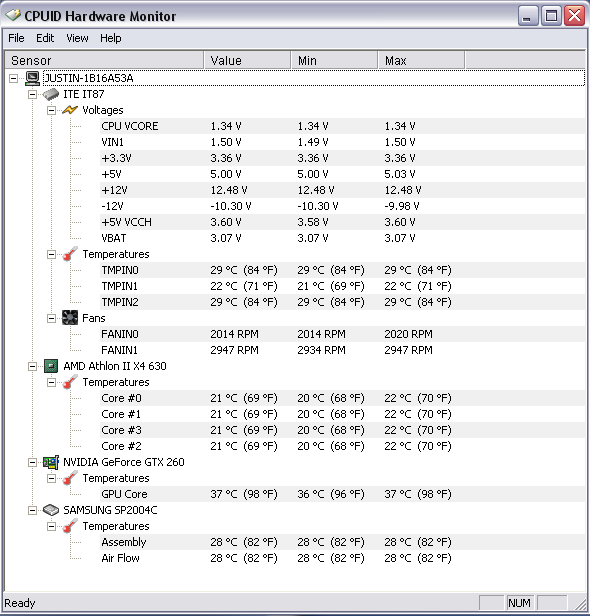Open the File menu
The height and width of the screenshot is (616, 590).
[16, 38]
